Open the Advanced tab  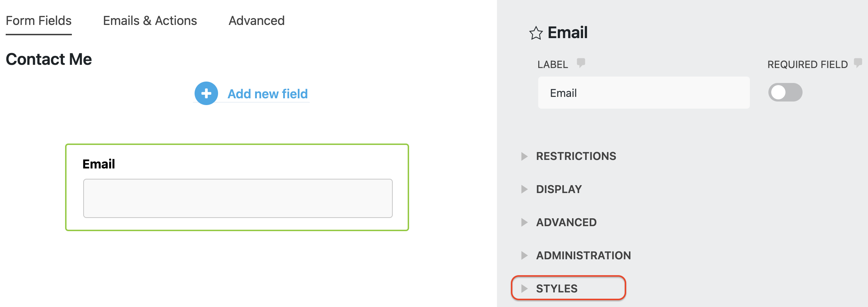click(x=256, y=21)
